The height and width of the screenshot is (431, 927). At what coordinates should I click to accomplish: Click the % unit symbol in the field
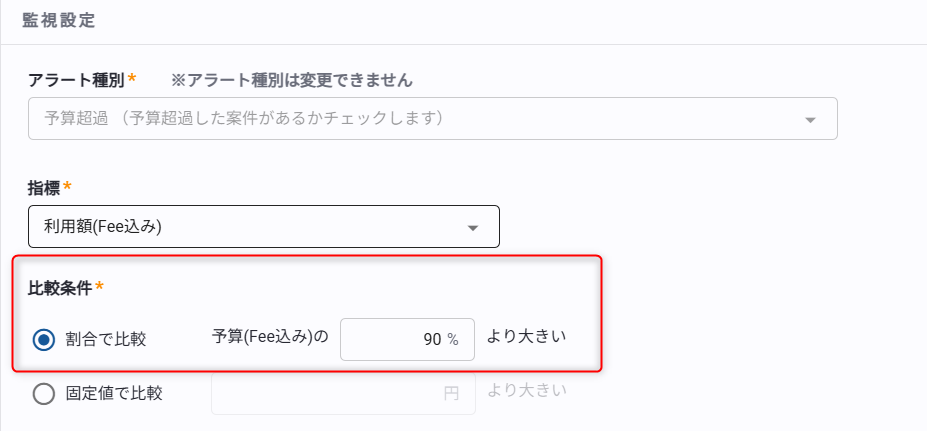(x=453, y=339)
